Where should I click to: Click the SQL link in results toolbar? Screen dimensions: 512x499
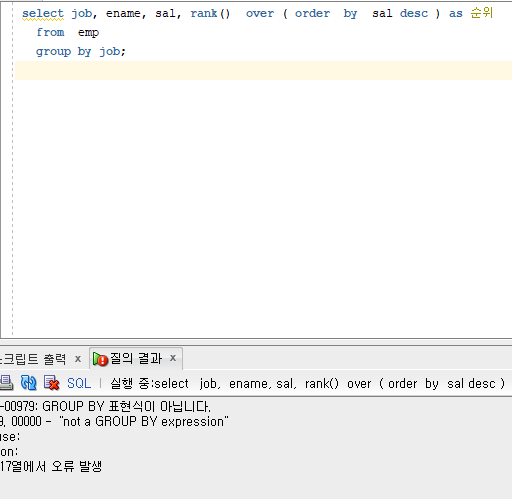click(79, 383)
